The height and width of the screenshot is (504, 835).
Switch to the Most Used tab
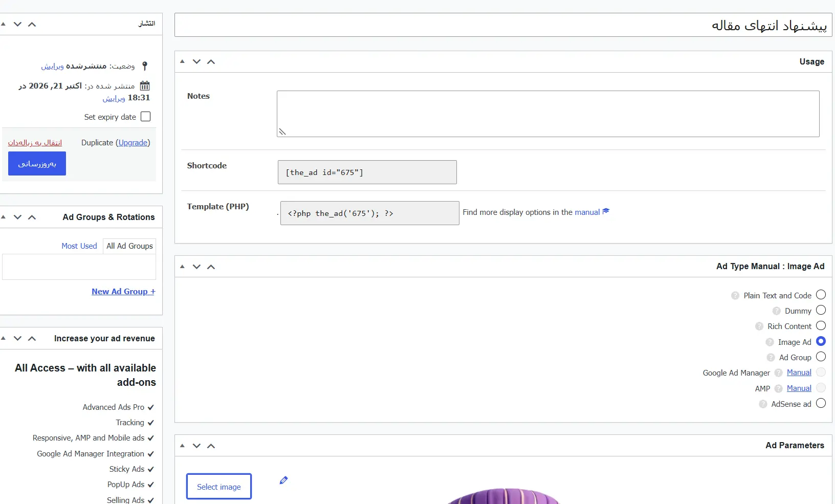click(x=79, y=246)
